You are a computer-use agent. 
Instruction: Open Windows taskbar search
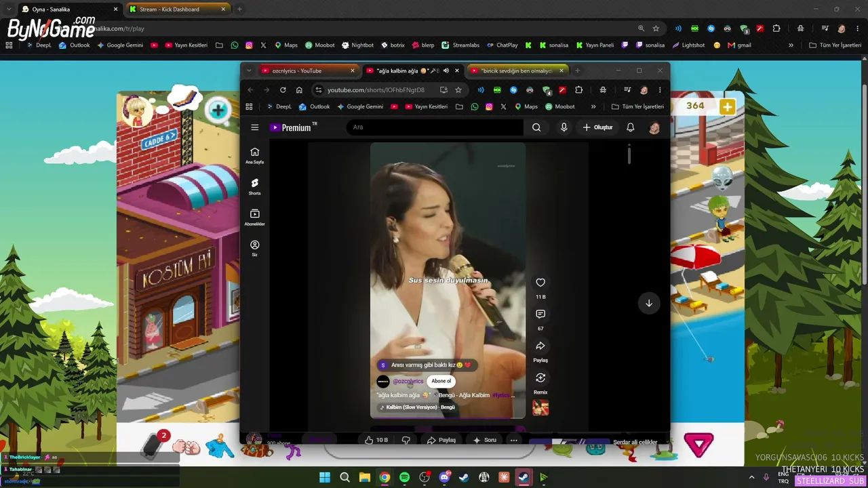tap(344, 477)
